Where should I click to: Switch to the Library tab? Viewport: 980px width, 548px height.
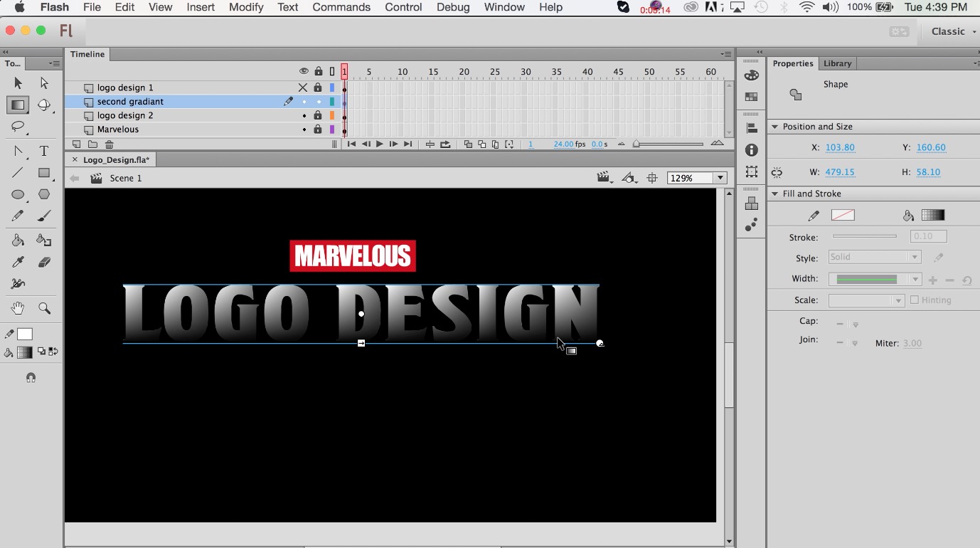click(837, 63)
